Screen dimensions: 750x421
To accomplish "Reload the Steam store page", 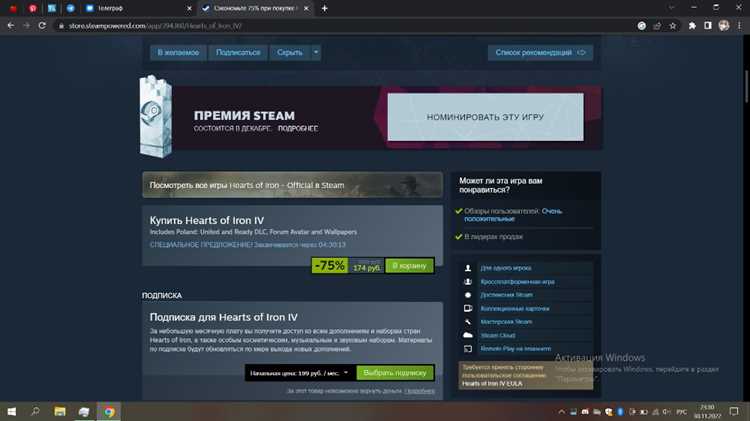I will tap(42, 25).
